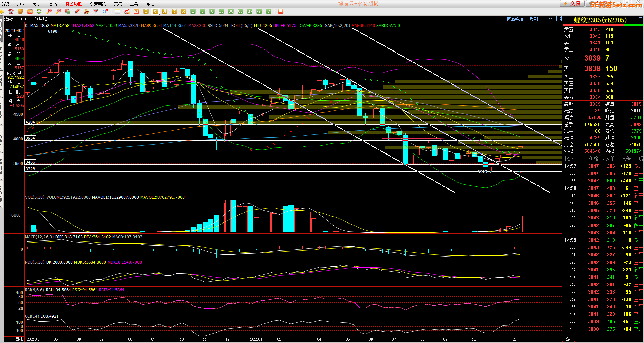Switch to the 2hr period
Viewport: 644px width, 343px height.
250,11
